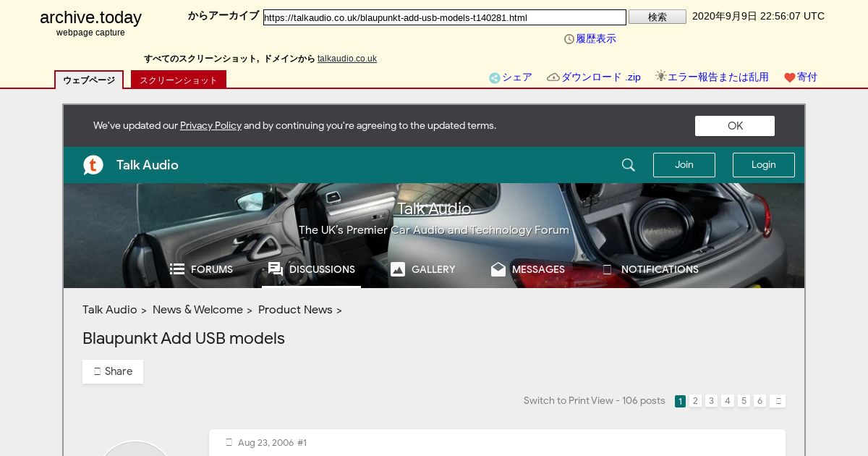This screenshot has height=456, width=868.
Task: Click the エラー報告または乱用 link
Action: pos(718,77)
